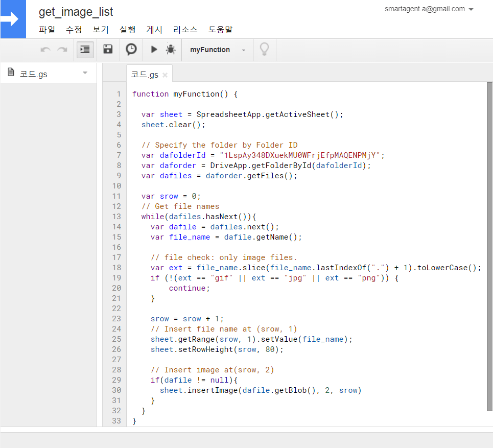
Task: Expand the 코드.gs file options arrow
Action: coord(85,73)
